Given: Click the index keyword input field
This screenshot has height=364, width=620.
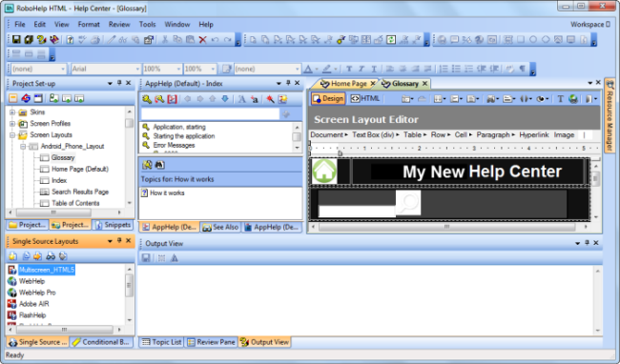Looking at the screenshot, I should 210,113.
